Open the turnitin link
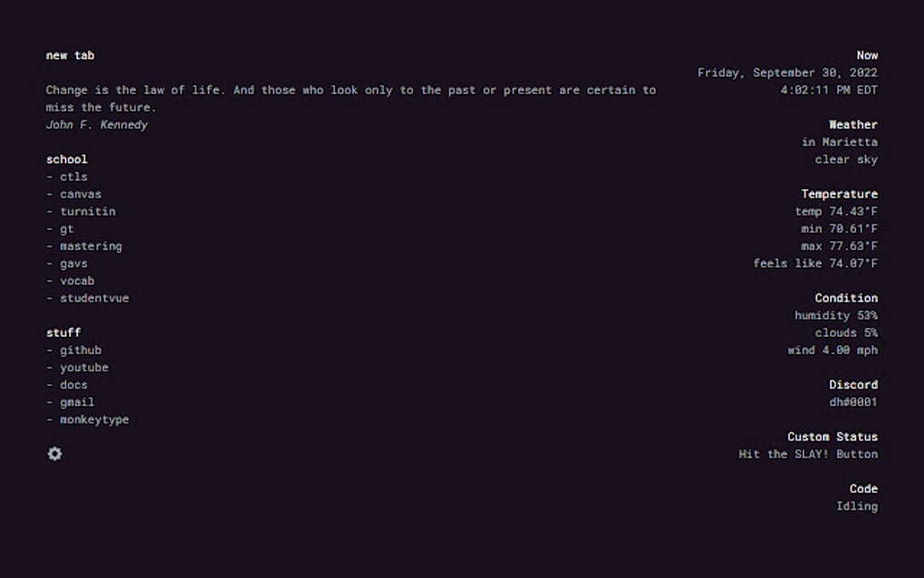The image size is (924, 578). pyautogui.click(x=88, y=211)
